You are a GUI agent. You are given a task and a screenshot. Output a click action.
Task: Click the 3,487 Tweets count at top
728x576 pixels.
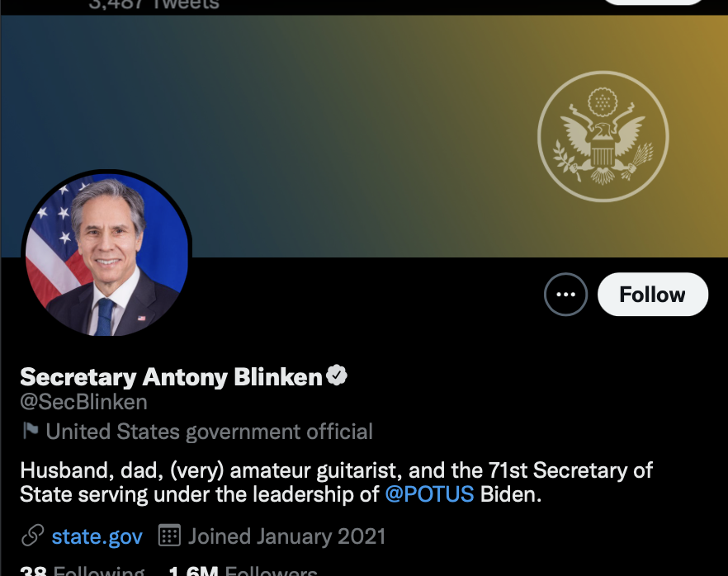point(154,5)
